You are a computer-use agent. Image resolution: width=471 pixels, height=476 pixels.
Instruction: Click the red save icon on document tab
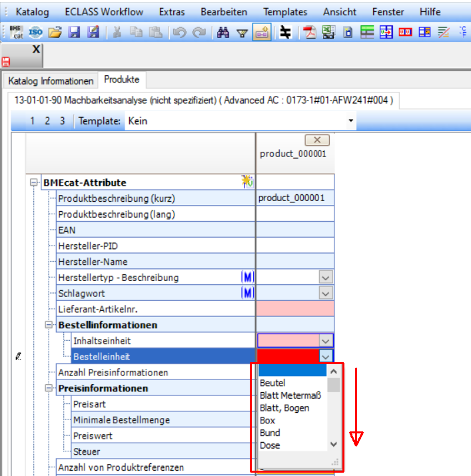tap(6, 62)
